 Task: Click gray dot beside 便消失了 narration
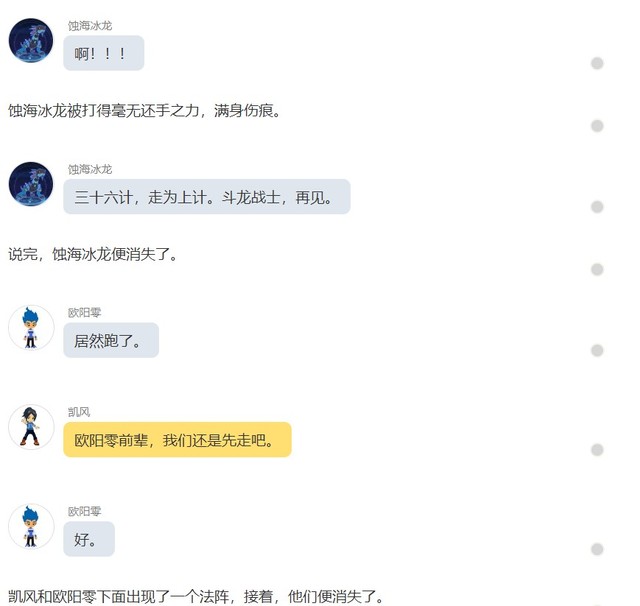tap(597, 269)
